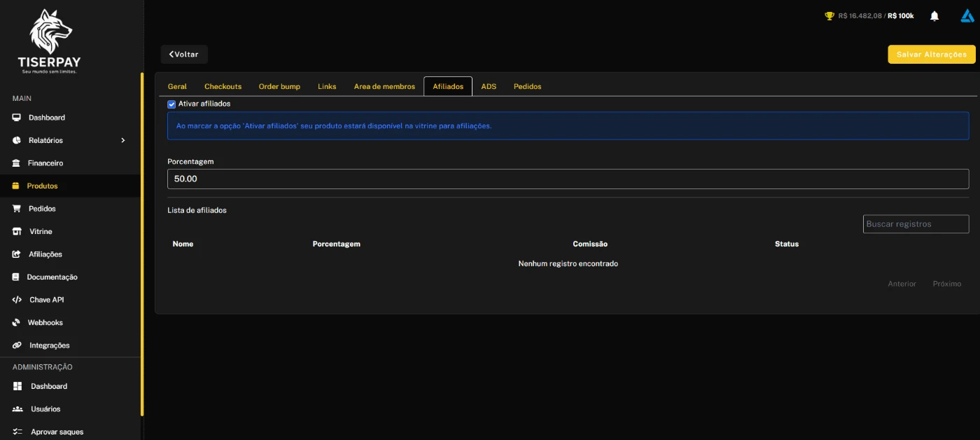
Task: Open the Order bump tab
Action: click(279, 86)
